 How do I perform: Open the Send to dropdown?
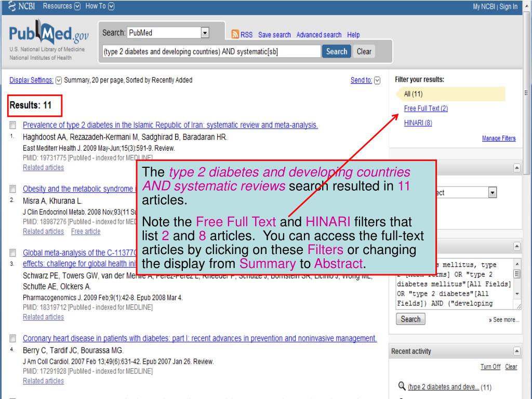(365, 80)
